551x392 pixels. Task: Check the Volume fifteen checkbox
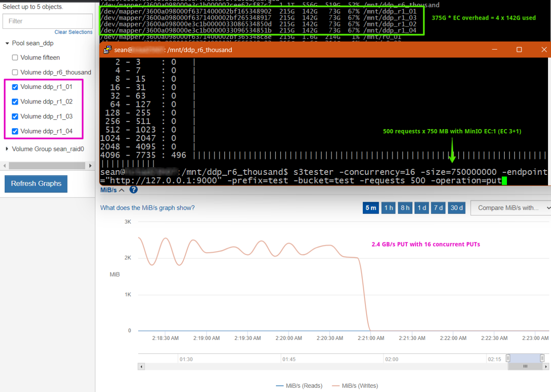click(x=15, y=57)
